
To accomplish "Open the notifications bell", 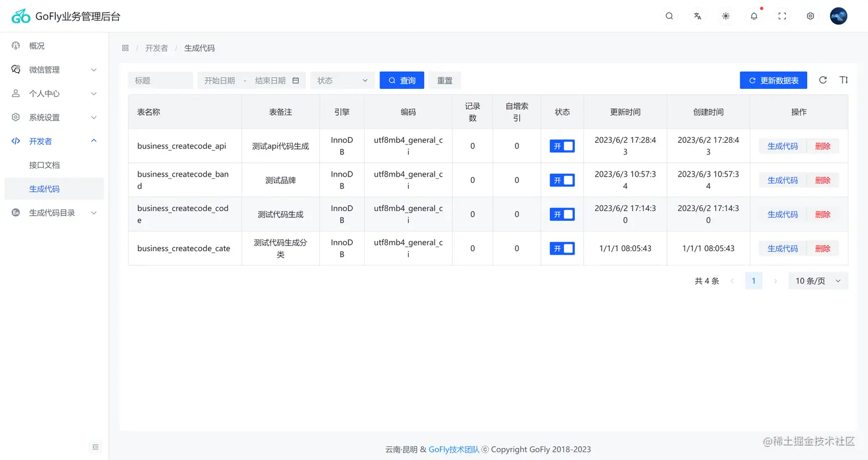I will [x=754, y=16].
